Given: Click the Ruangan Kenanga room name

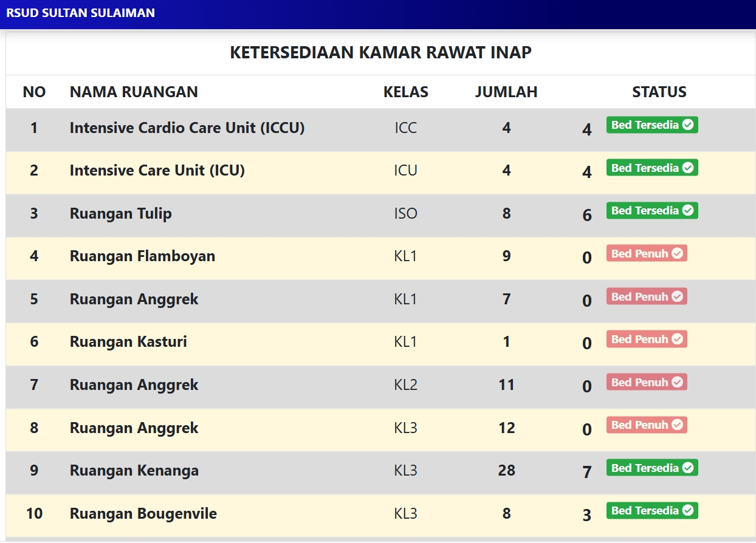Looking at the screenshot, I should (x=134, y=471).
